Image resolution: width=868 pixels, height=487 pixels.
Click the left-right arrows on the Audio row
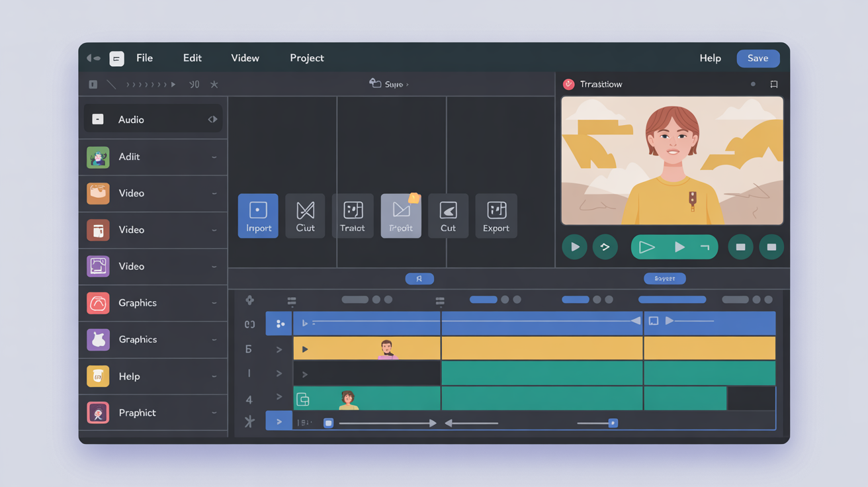[212, 119]
